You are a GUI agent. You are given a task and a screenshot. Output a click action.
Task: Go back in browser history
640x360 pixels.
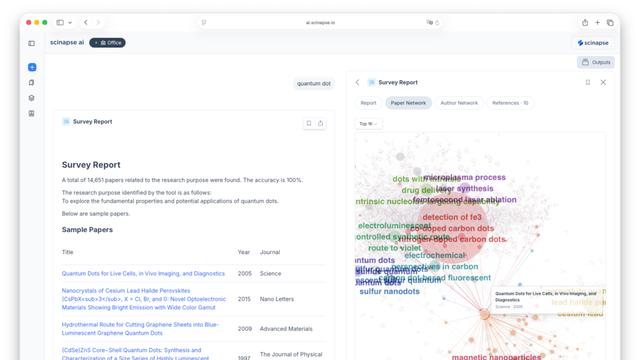(x=86, y=22)
